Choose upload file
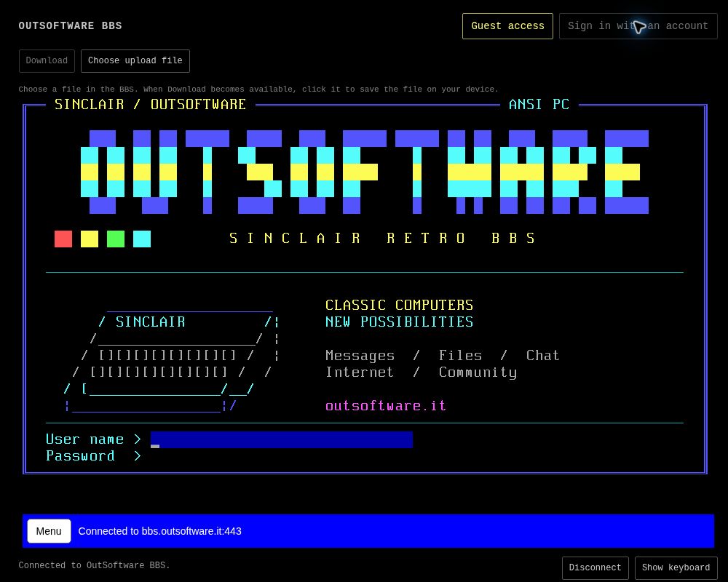The width and height of the screenshot is (728, 582). pyautogui.click(x=135, y=61)
